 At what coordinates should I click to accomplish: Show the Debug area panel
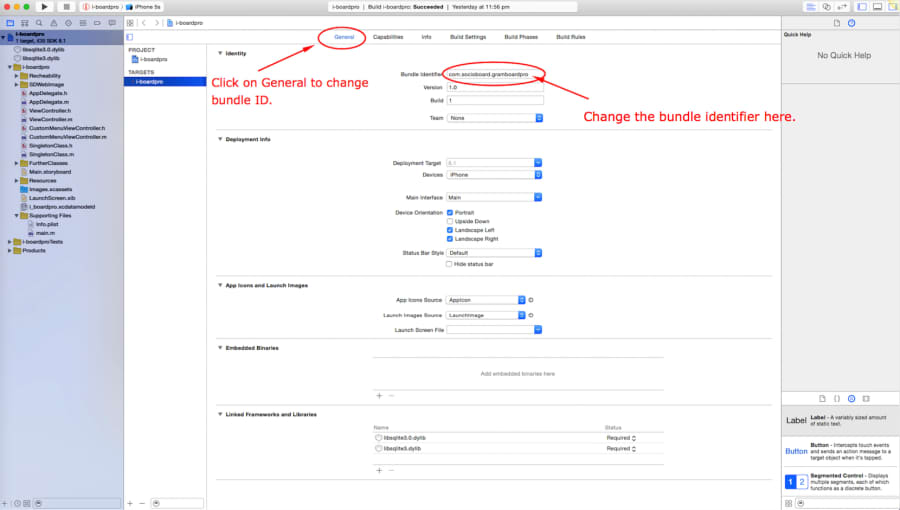coord(878,7)
